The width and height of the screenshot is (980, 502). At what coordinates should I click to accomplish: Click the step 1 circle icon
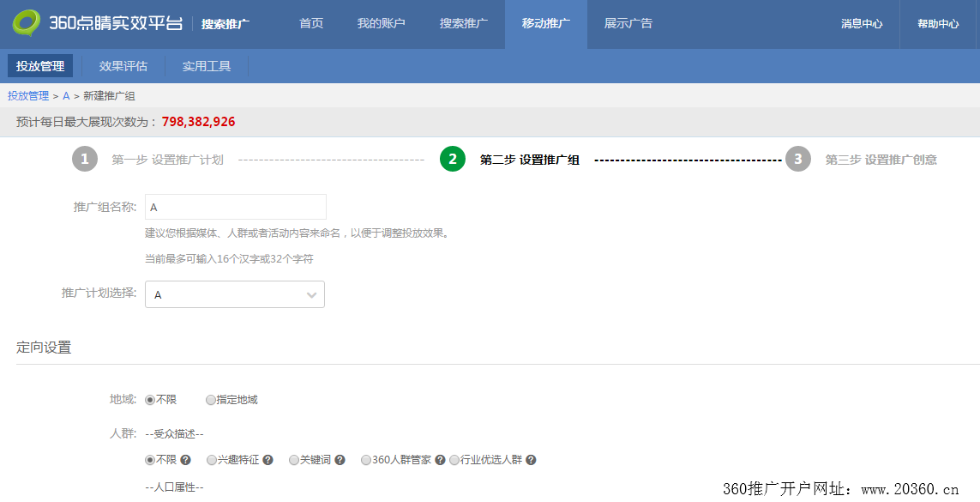[85, 159]
